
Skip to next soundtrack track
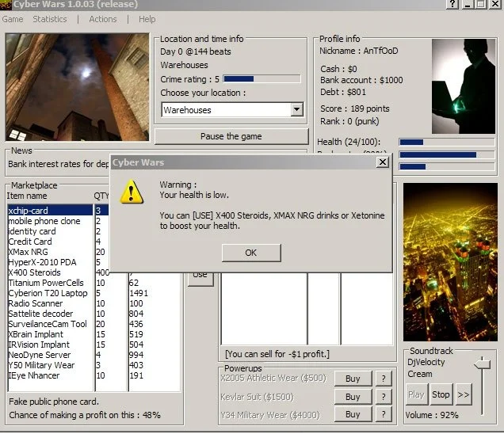(463, 394)
